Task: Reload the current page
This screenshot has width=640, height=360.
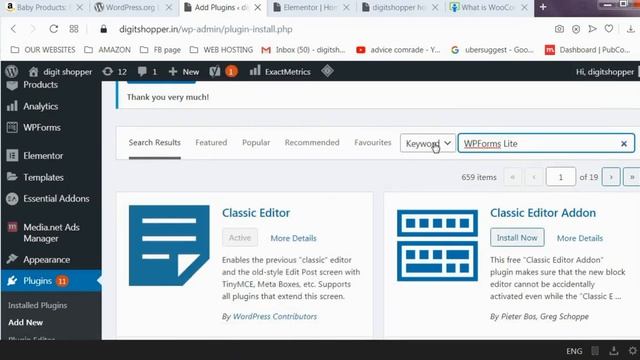Action: point(53,29)
